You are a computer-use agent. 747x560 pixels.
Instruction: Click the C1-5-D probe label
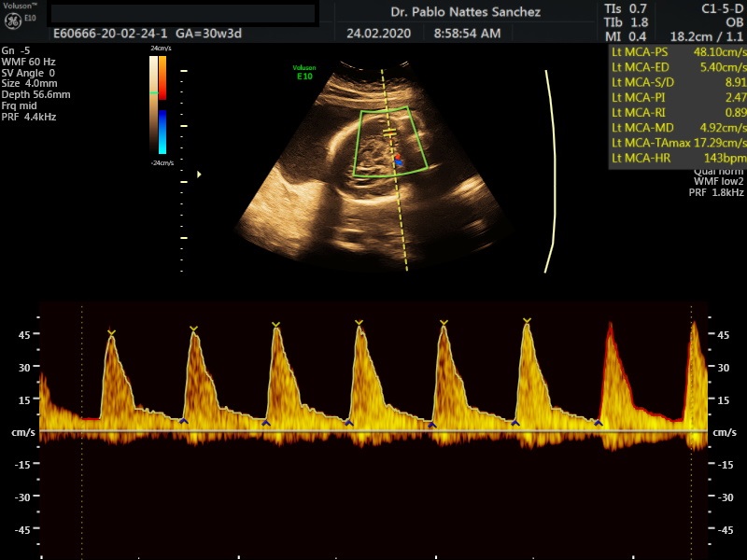pos(721,8)
